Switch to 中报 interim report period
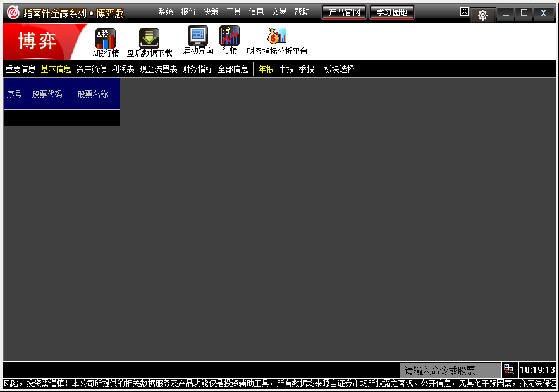This screenshot has height=392, width=559. pos(286,69)
